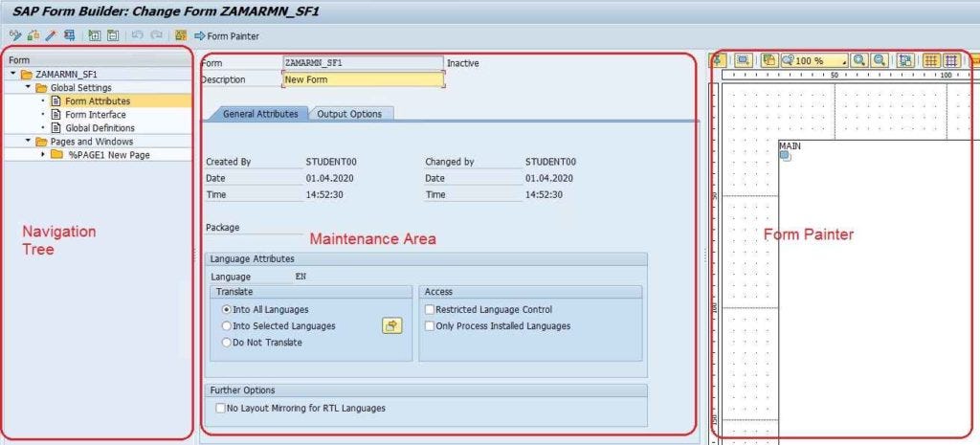This screenshot has height=445, width=980.
Task: Click the Undo arrow icon
Action: (x=138, y=36)
